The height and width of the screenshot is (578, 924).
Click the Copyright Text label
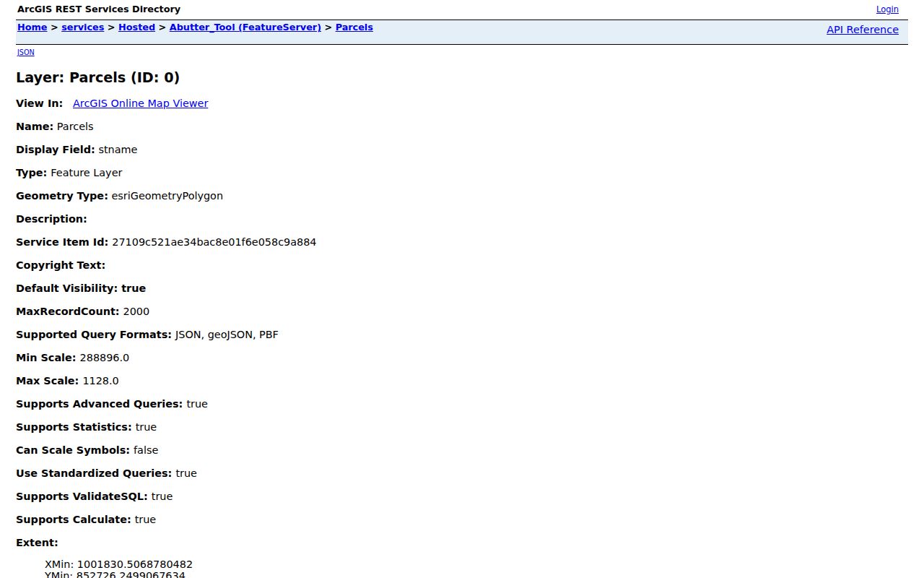click(61, 265)
